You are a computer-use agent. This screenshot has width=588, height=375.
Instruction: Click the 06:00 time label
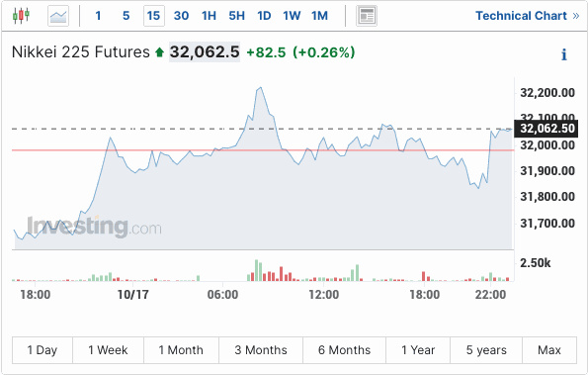[222, 295]
